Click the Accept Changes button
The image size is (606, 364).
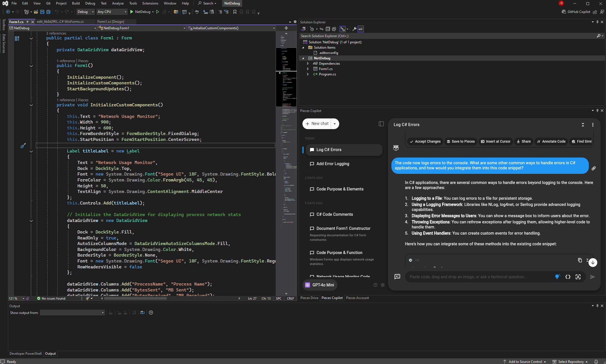click(425, 141)
